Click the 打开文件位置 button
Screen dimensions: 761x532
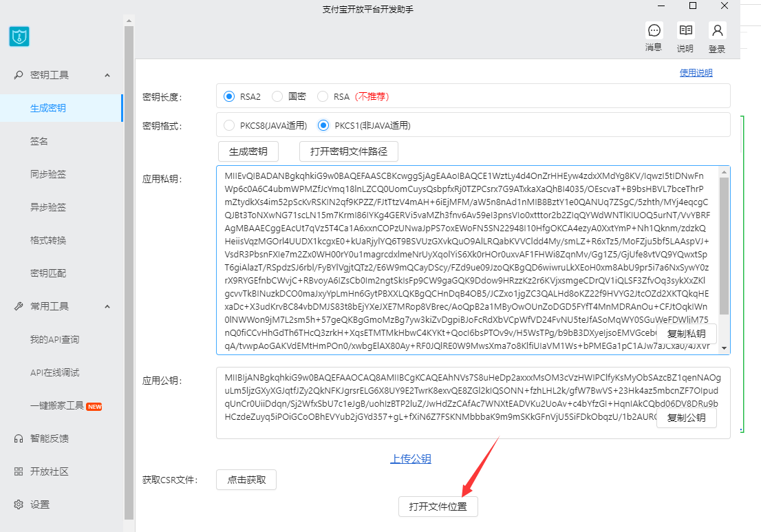(438, 507)
